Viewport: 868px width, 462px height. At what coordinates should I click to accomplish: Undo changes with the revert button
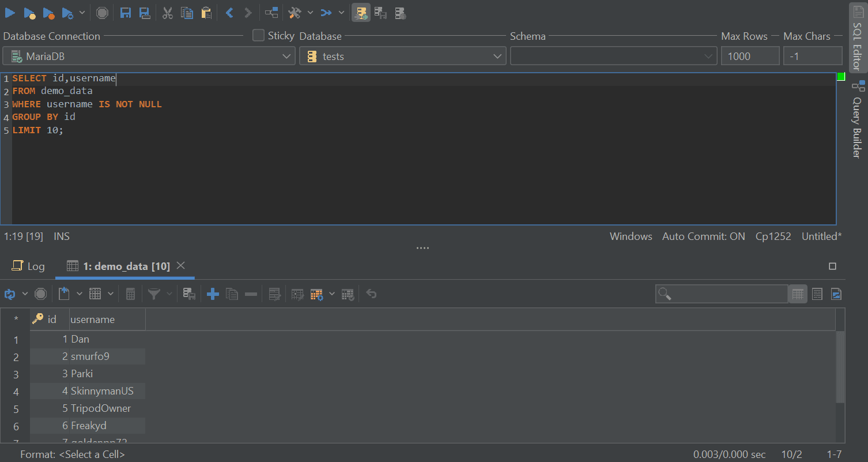(x=371, y=294)
